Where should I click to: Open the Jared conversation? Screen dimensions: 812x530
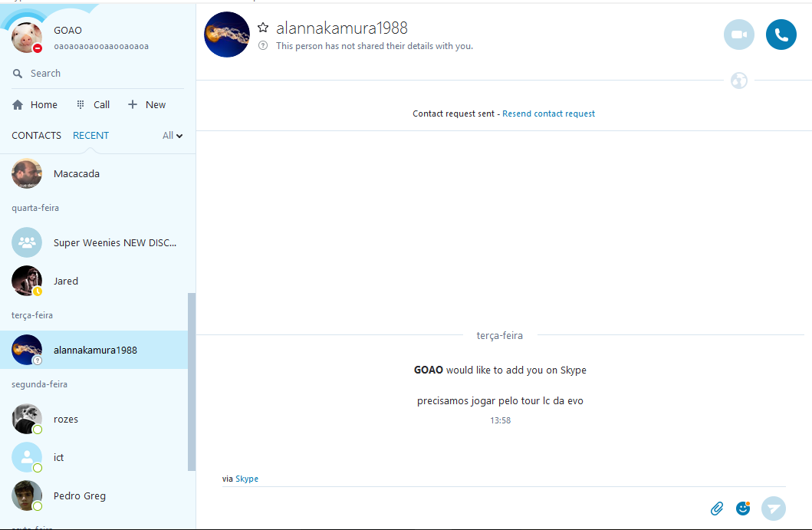coord(94,281)
